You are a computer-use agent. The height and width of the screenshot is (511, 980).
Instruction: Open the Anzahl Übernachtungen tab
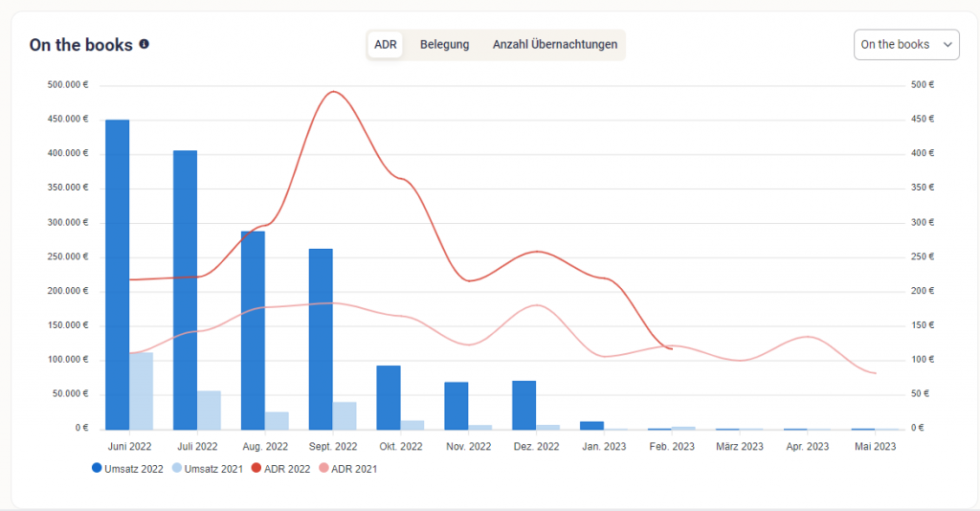pos(554,45)
